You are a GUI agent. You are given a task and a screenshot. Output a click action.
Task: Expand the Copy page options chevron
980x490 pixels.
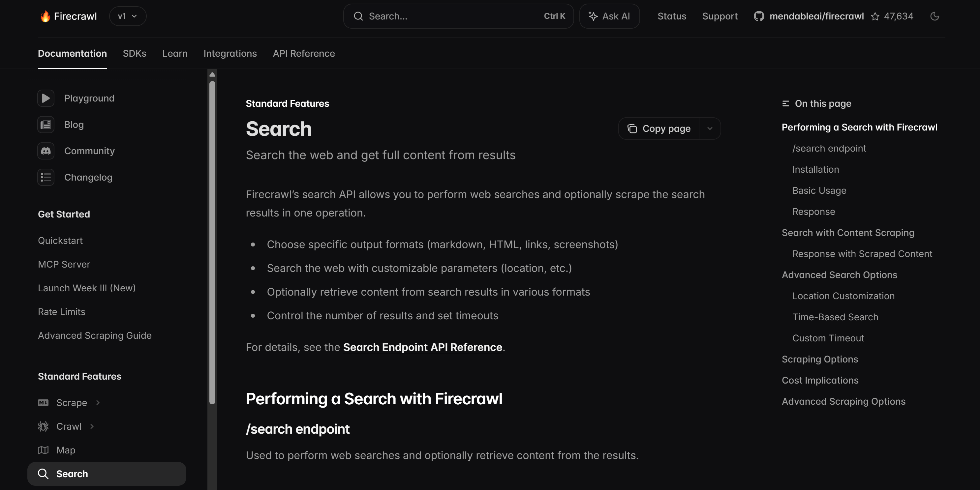(710, 129)
